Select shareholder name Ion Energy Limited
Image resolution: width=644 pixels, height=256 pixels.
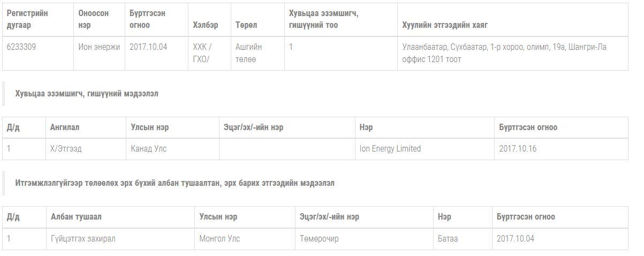(x=390, y=149)
